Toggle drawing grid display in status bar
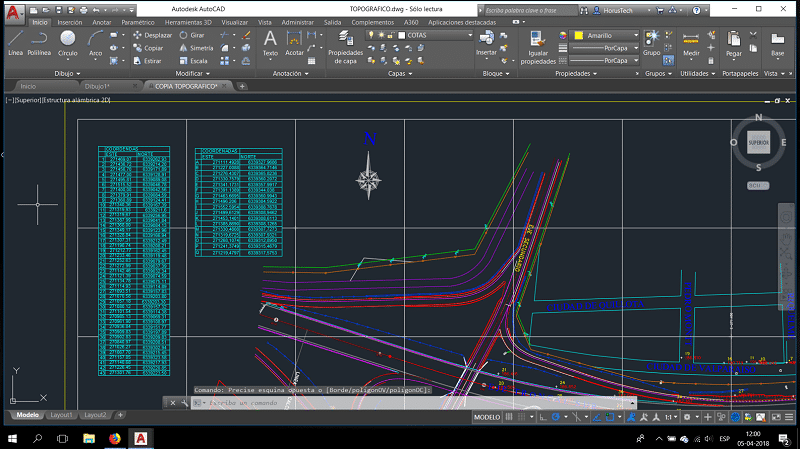Screen dimensions: 800x449 509,417
